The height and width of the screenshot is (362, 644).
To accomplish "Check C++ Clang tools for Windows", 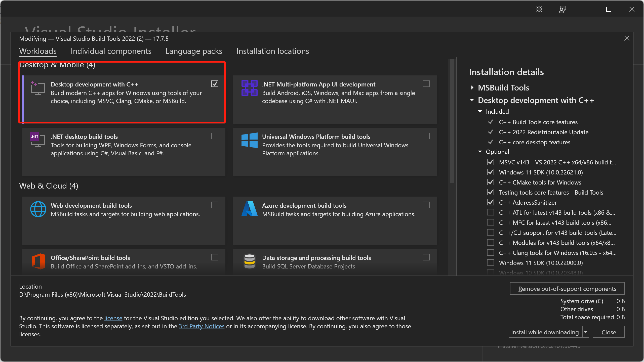I will pos(491,252).
